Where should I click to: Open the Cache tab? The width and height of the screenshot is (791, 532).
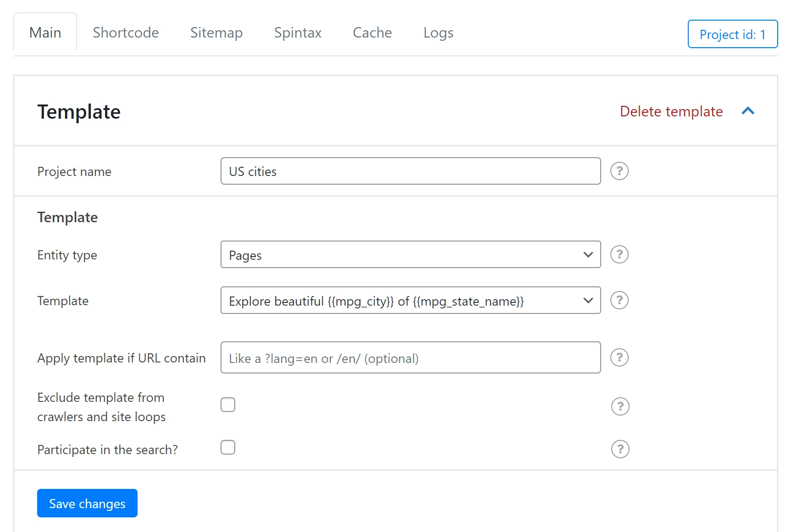[372, 33]
